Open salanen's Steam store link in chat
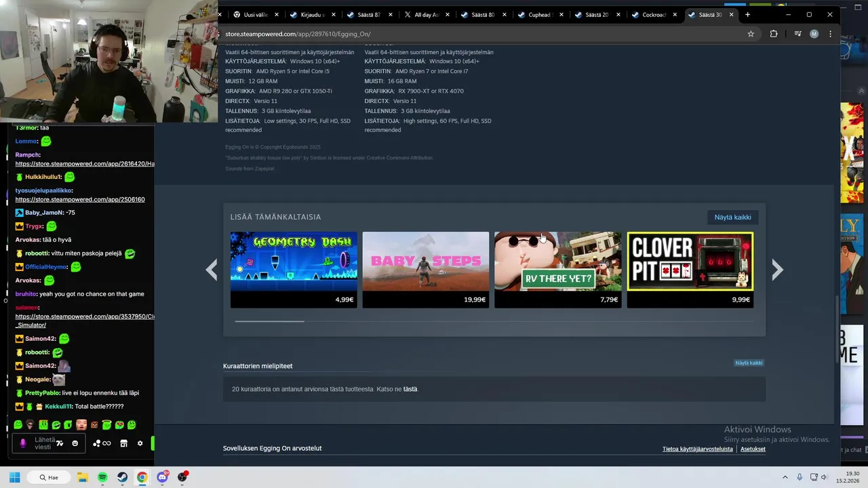This screenshot has height=488, width=868. pos(85,321)
